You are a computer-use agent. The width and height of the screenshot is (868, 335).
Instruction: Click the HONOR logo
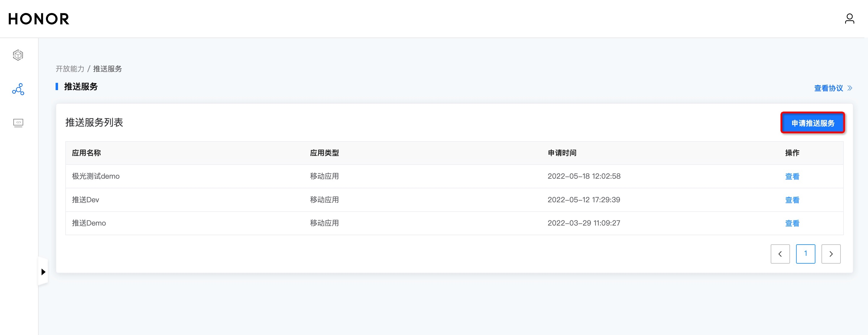(39, 19)
